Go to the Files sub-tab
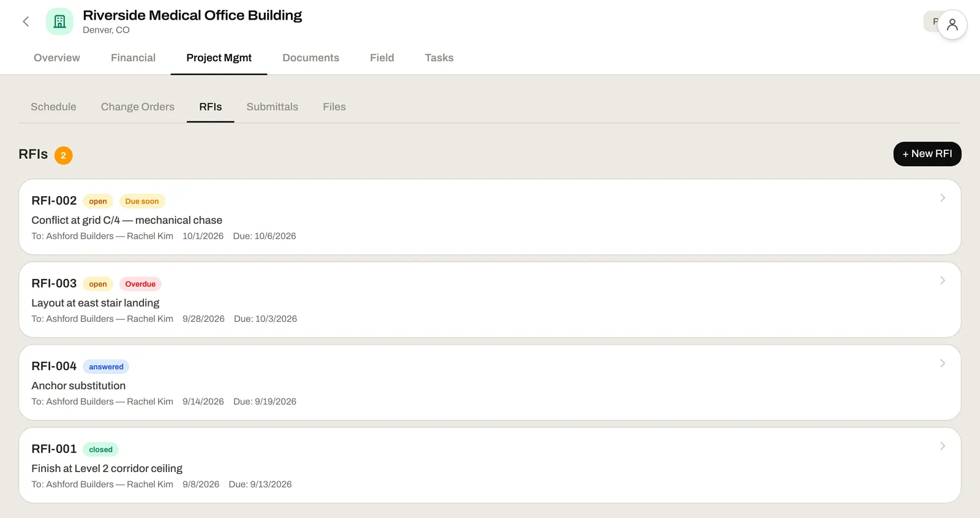This screenshot has width=980, height=518. click(x=334, y=107)
